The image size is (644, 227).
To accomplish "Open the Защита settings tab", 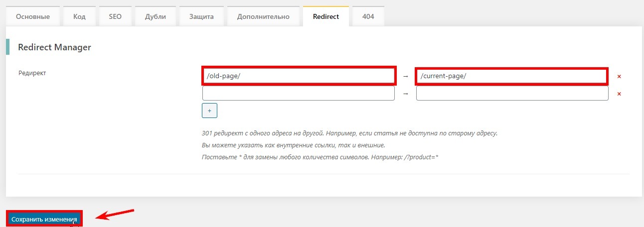I will [x=201, y=16].
